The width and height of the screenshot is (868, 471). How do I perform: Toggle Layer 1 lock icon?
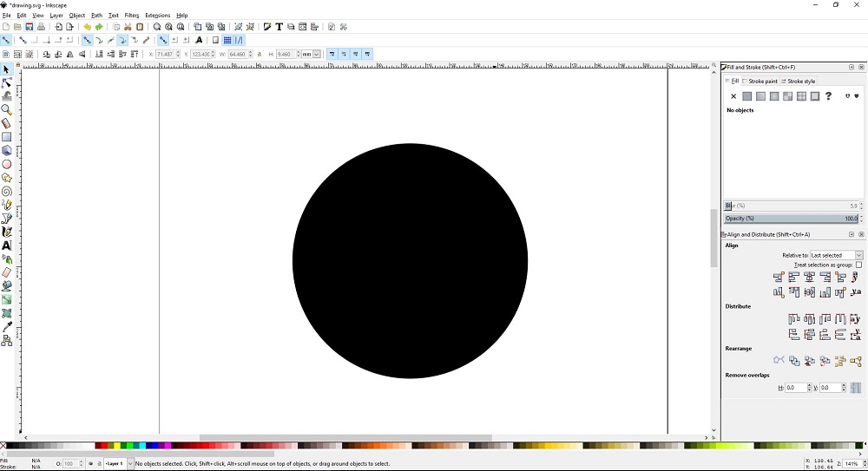(x=99, y=464)
